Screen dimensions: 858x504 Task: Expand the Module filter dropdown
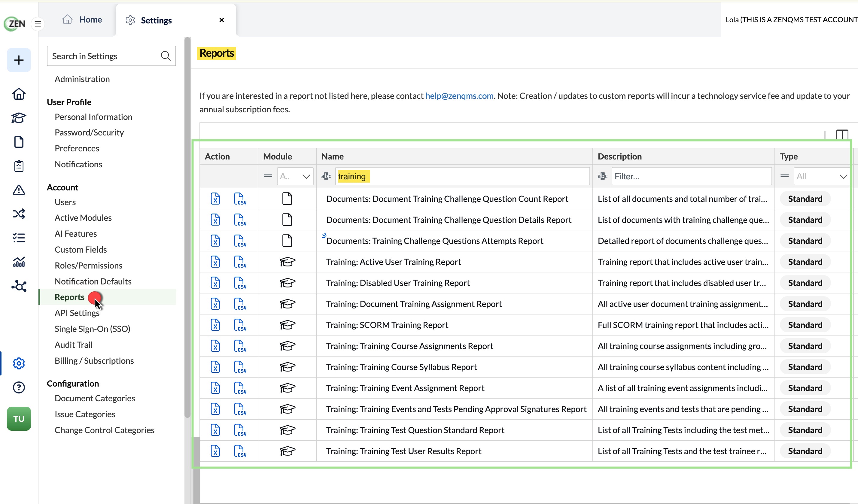click(x=295, y=176)
